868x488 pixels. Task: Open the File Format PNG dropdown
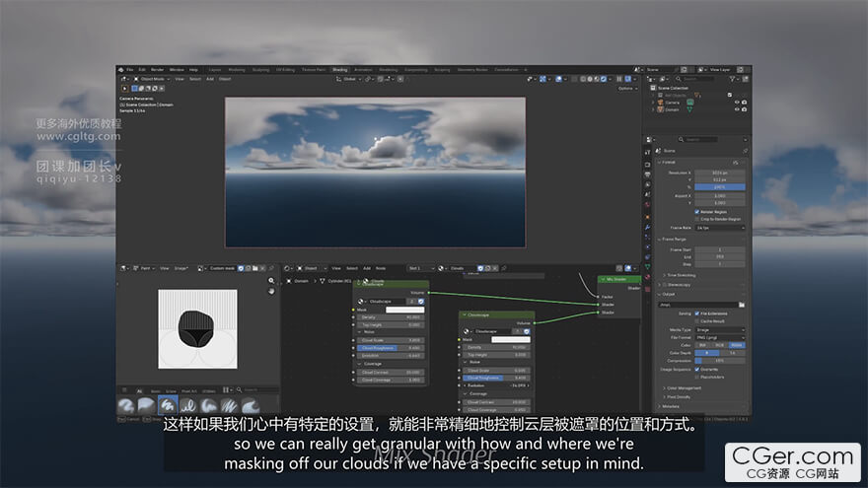(720, 337)
